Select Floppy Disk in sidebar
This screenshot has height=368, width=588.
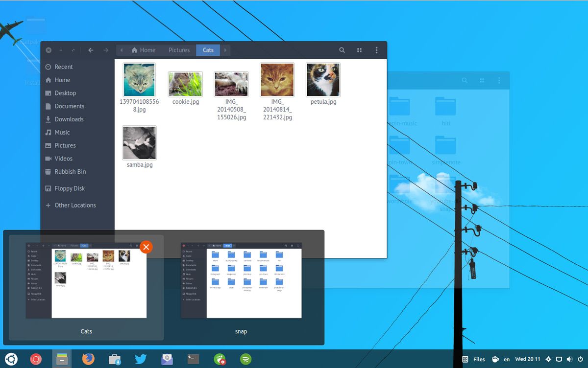(69, 188)
